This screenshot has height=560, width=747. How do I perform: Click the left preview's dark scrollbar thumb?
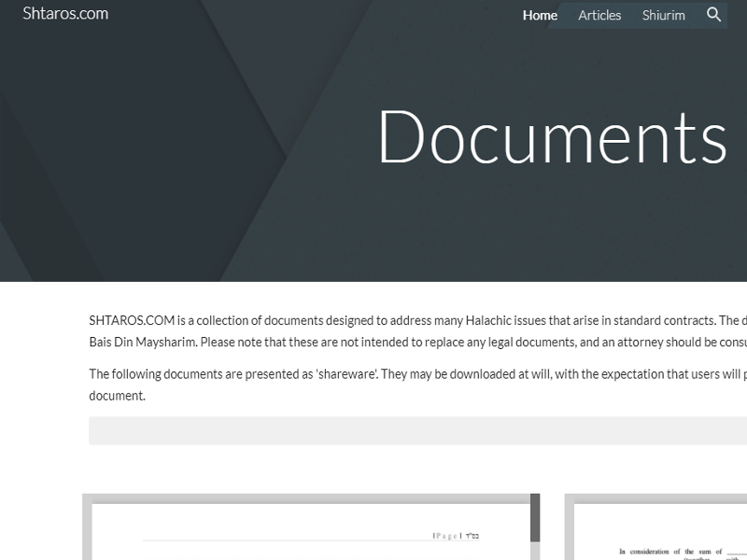535,518
